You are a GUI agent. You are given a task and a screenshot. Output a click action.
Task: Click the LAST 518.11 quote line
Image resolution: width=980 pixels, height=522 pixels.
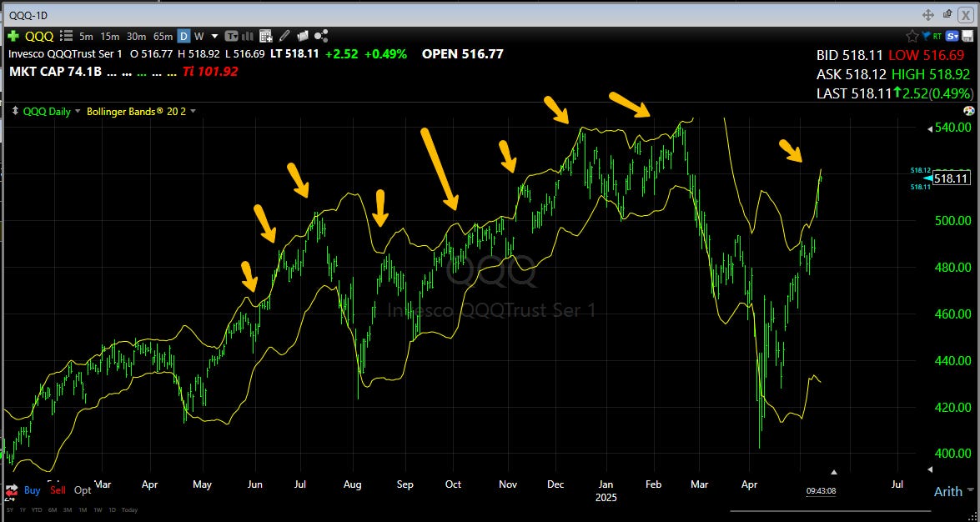point(895,93)
